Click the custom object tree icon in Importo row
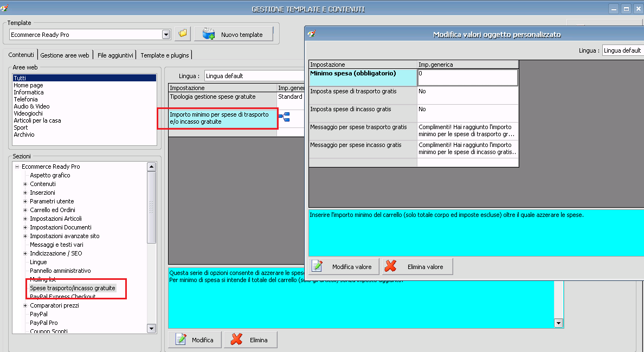Screen dimensions: 644x352 (284, 117)
